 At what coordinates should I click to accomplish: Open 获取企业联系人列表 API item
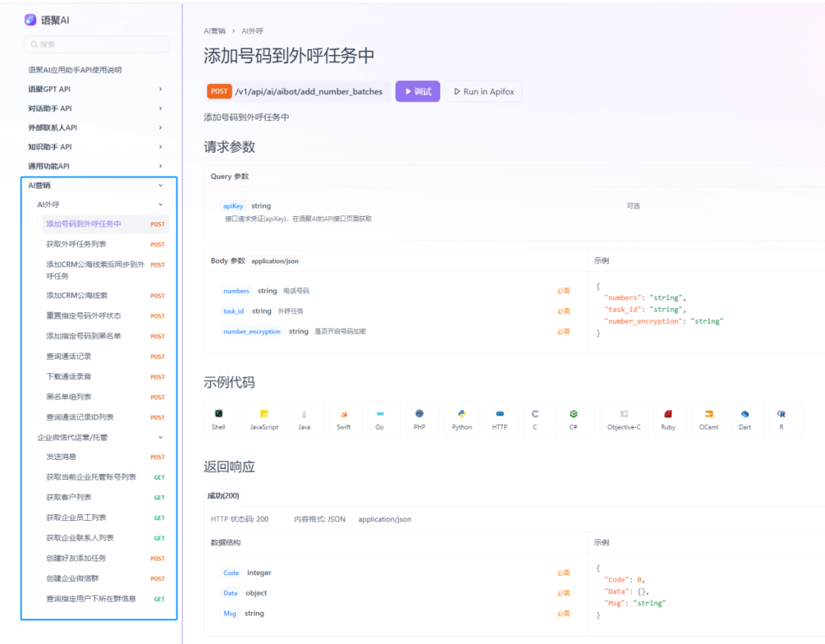click(x=105, y=538)
